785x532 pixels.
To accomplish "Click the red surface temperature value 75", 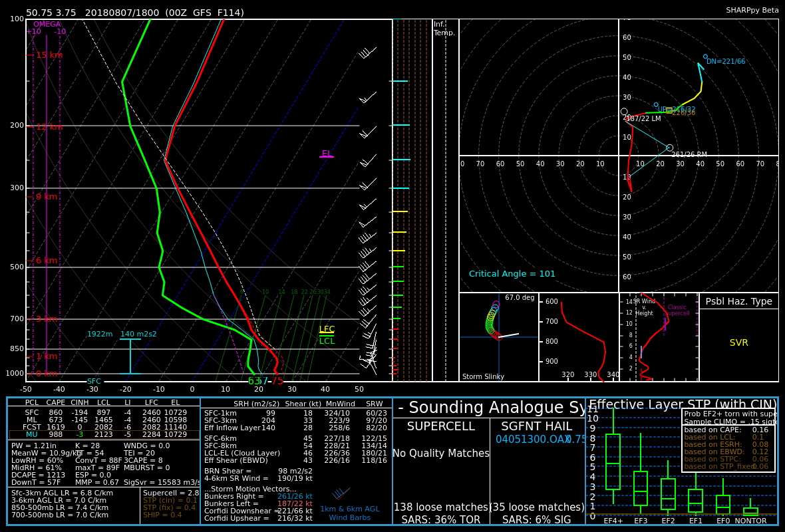I will coord(277,381).
